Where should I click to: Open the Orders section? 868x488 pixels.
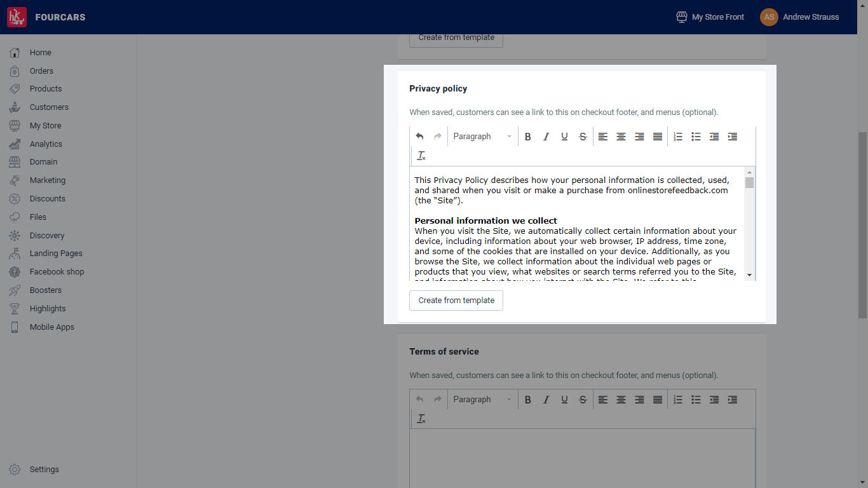41,71
